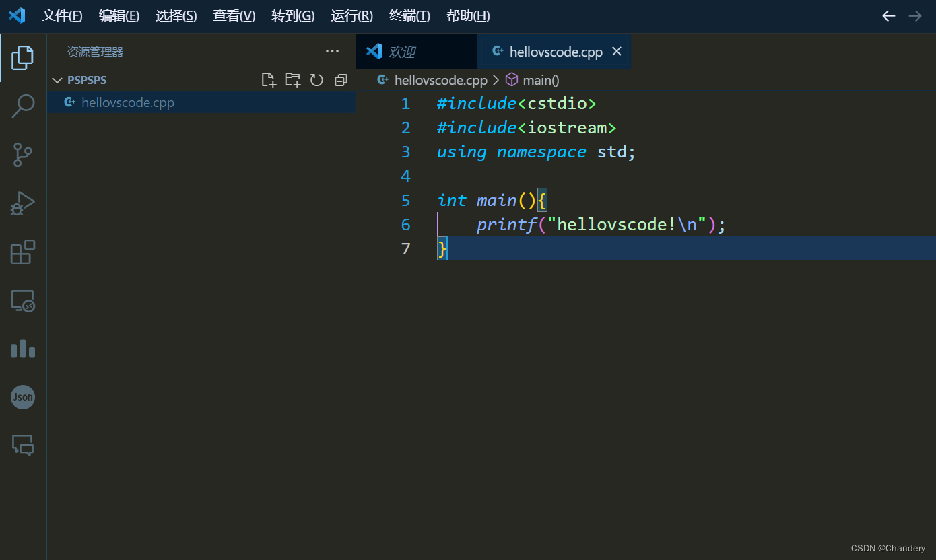Open the 编辑(E) menu
The height and width of the screenshot is (560, 936).
coord(119,16)
